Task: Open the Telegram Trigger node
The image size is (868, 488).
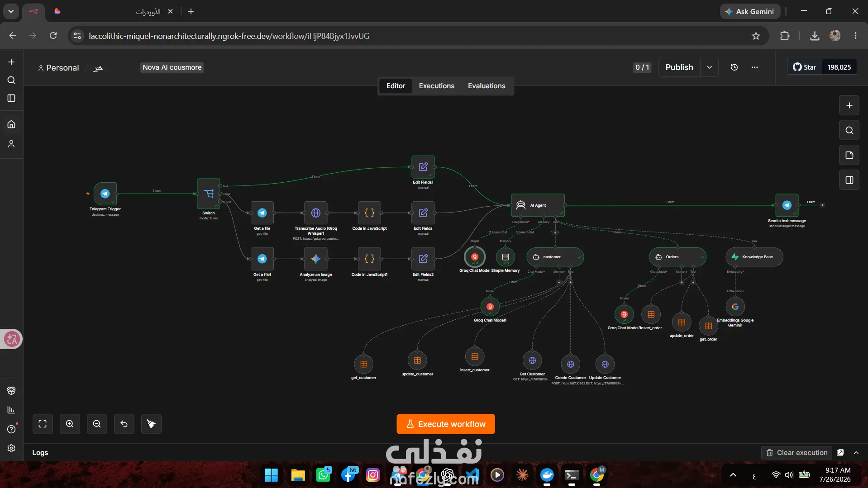Action: coord(105,194)
